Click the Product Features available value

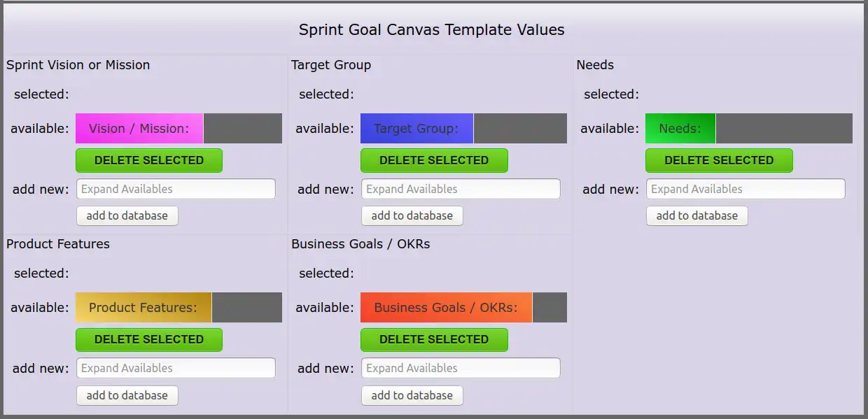[x=143, y=307]
